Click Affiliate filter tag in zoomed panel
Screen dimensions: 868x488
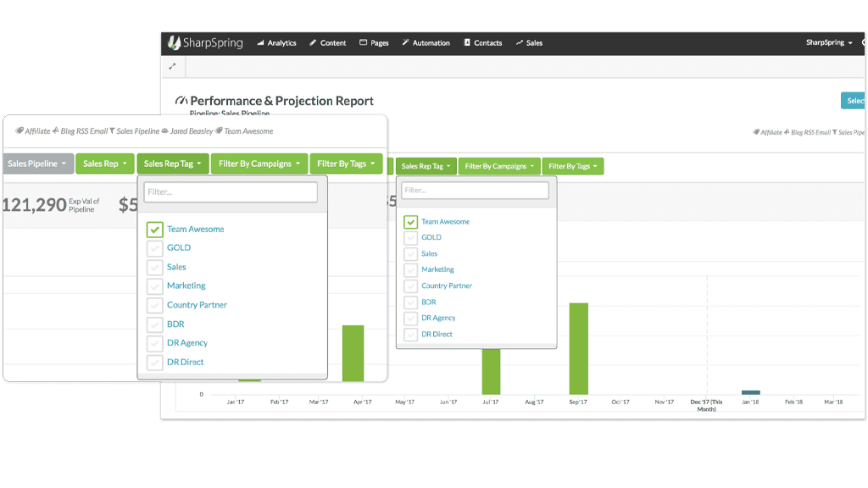click(33, 131)
